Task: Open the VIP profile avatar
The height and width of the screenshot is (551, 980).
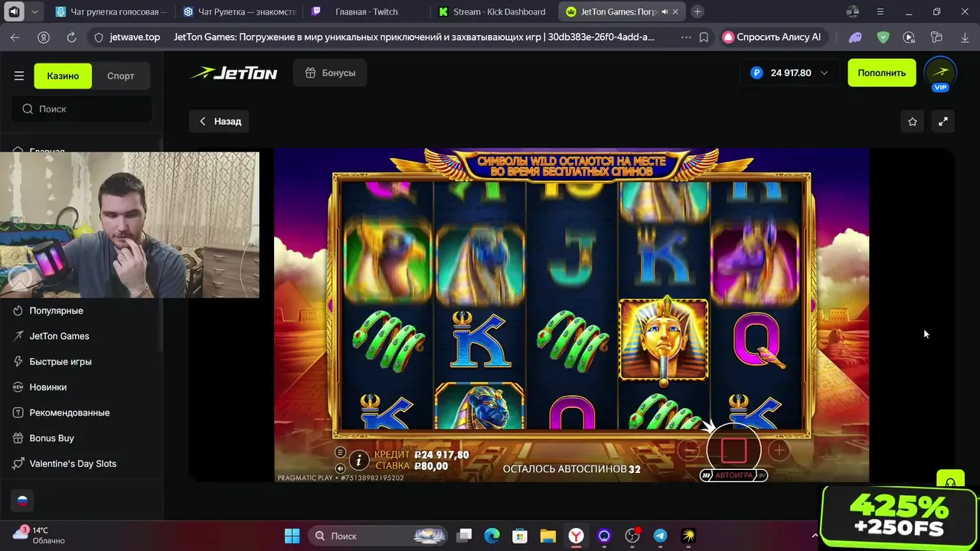Action: [940, 73]
